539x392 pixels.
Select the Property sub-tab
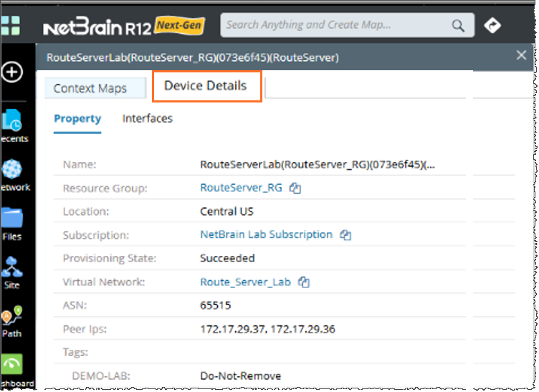tap(77, 119)
